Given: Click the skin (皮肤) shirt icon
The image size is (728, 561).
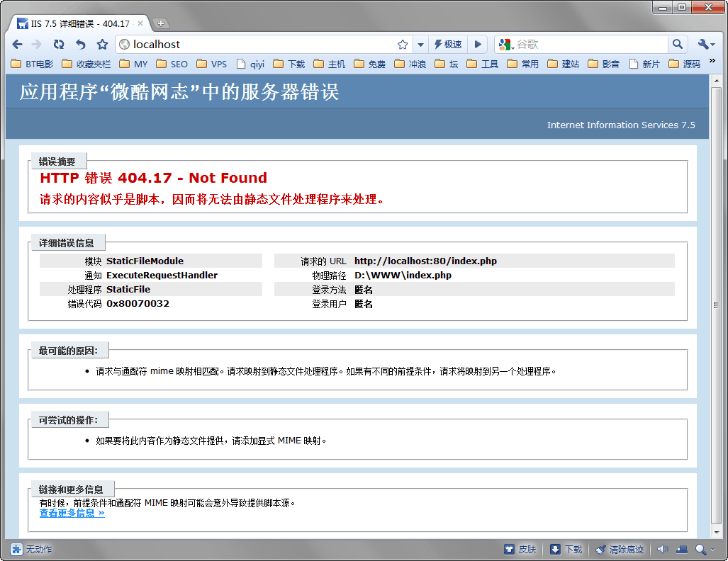Looking at the screenshot, I should (510, 550).
